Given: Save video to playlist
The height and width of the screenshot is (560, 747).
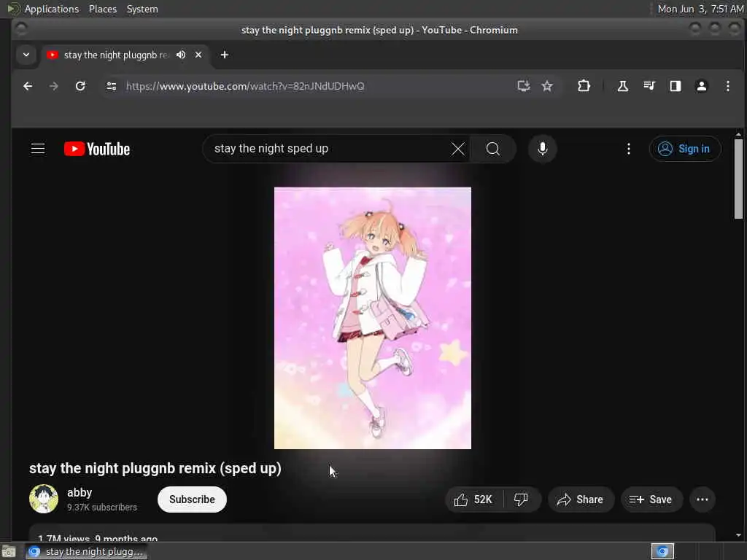Looking at the screenshot, I should (x=651, y=499).
